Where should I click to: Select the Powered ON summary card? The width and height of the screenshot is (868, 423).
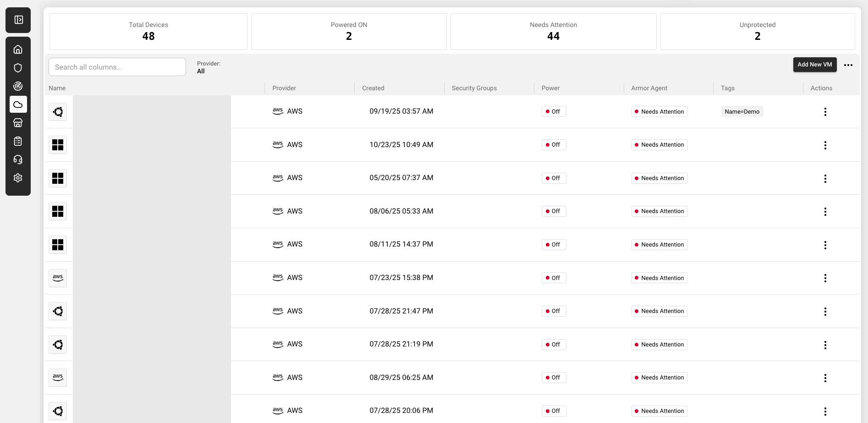point(349,32)
